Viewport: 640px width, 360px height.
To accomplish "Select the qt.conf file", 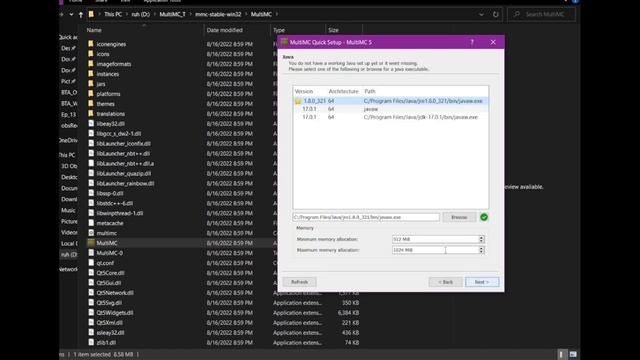I will coord(105,263).
